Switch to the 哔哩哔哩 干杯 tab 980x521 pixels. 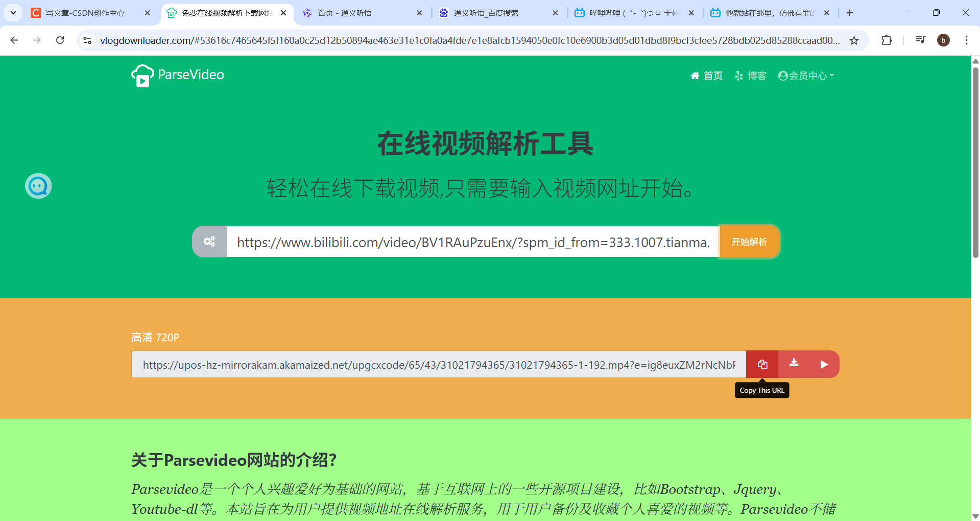point(634,13)
